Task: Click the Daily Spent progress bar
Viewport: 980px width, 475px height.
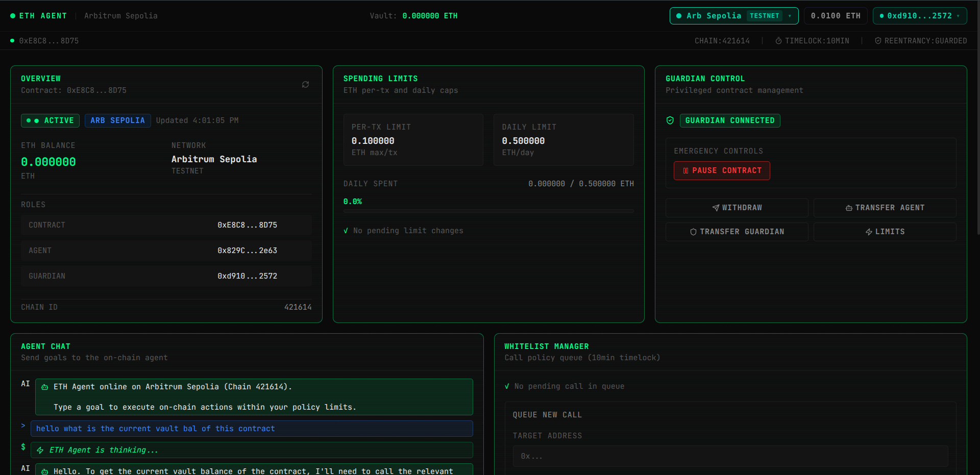Action: point(488,211)
